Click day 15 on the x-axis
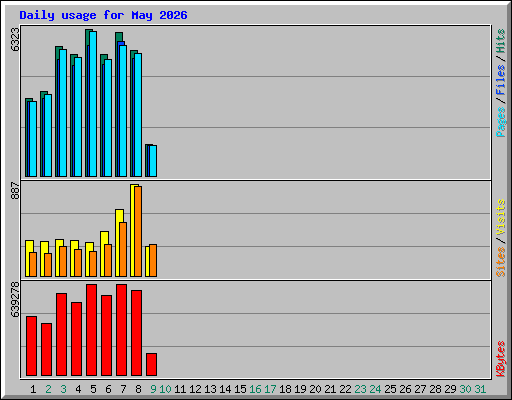 pos(240,389)
